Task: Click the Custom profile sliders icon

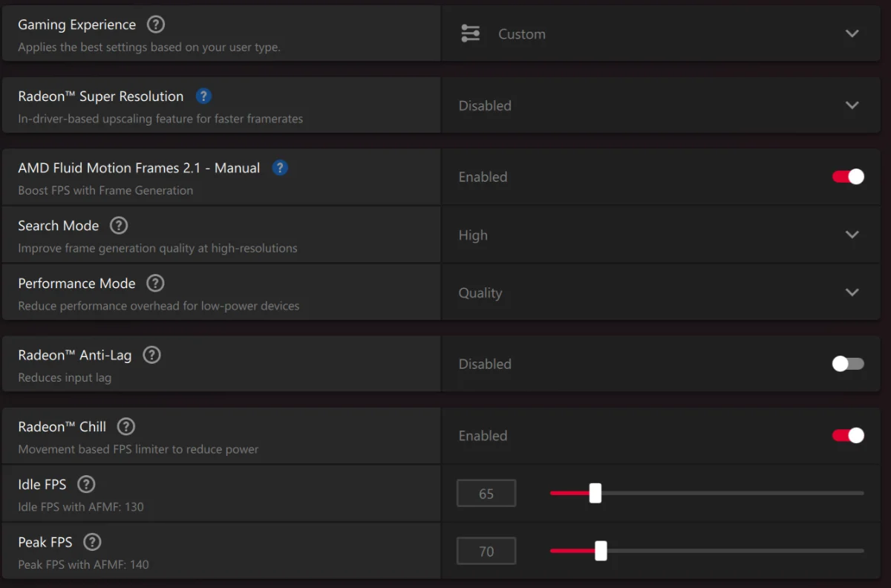Action: 470,33
